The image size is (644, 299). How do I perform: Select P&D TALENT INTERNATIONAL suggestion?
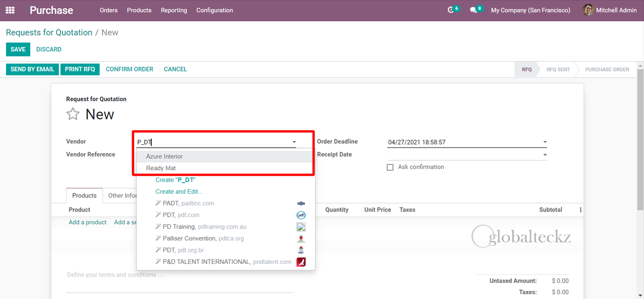tap(226, 262)
